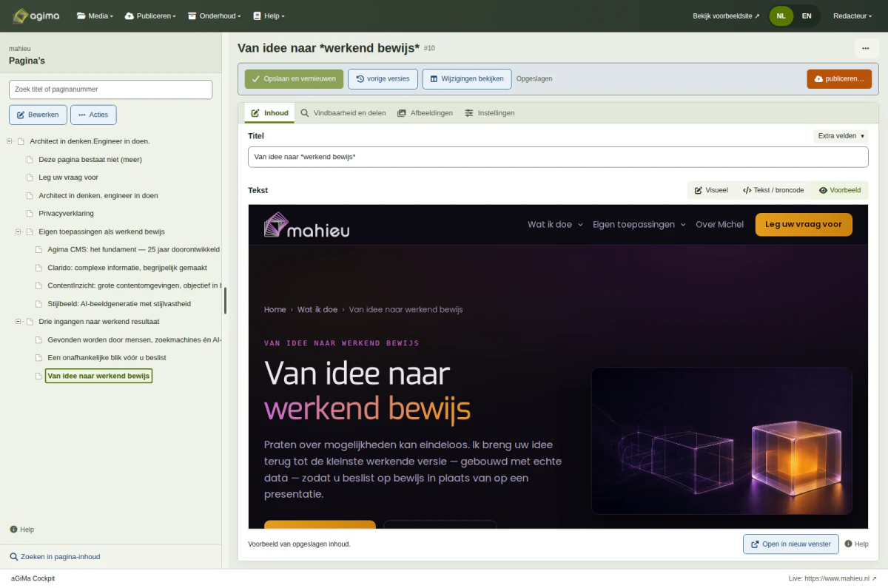888x588 pixels.
Task: Select Privacyverklaring page in tree
Action: click(66, 213)
